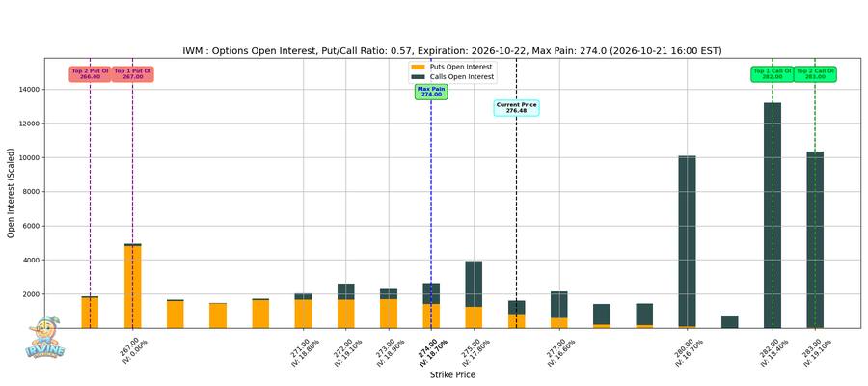This screenshot has width=868, height=386.
Task: Click the 'Current Price 276.48' label box
Action: pyautogui.click(x=517, y=108)
